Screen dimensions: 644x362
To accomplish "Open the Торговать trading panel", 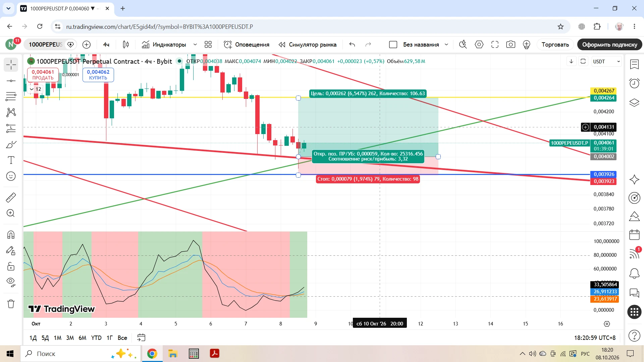I will point(555,45).
